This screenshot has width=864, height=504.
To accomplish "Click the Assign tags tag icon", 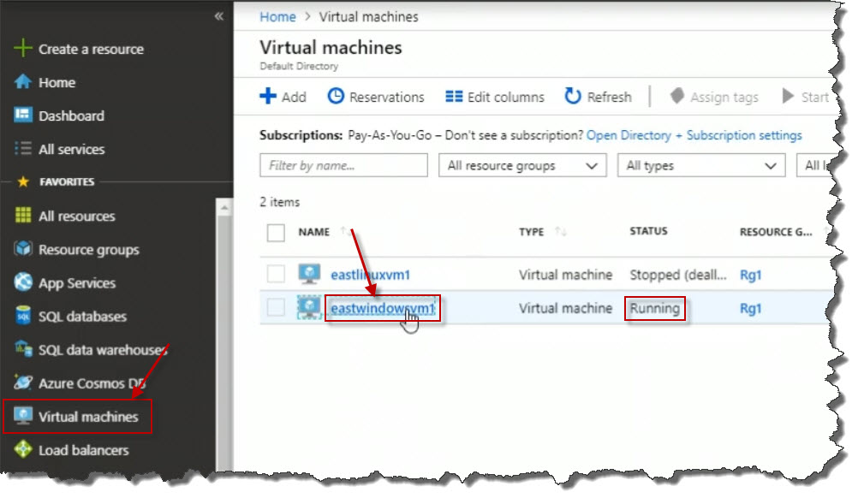I will click(x=676, y=97).
